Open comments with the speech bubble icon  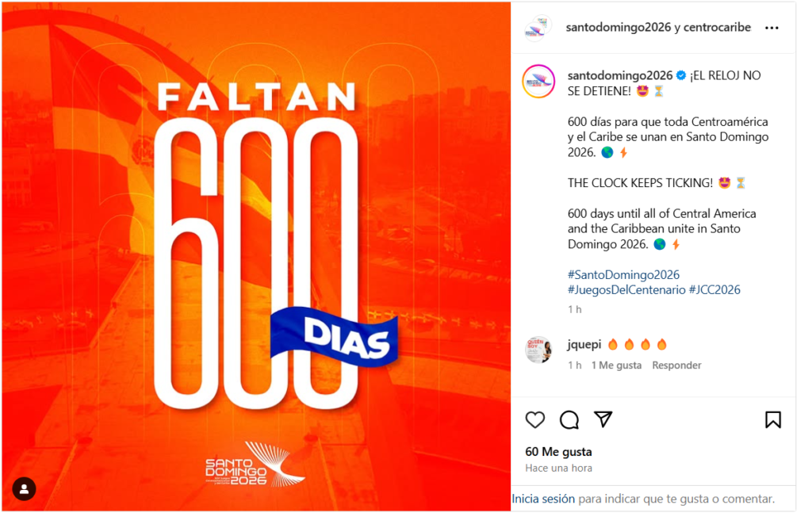coord(569,420)
